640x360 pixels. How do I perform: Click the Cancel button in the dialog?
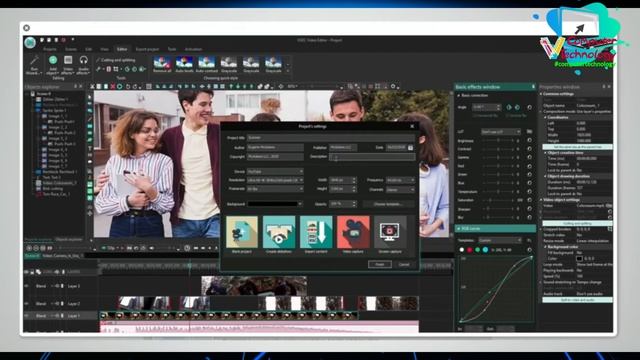(x=404, y=264)
